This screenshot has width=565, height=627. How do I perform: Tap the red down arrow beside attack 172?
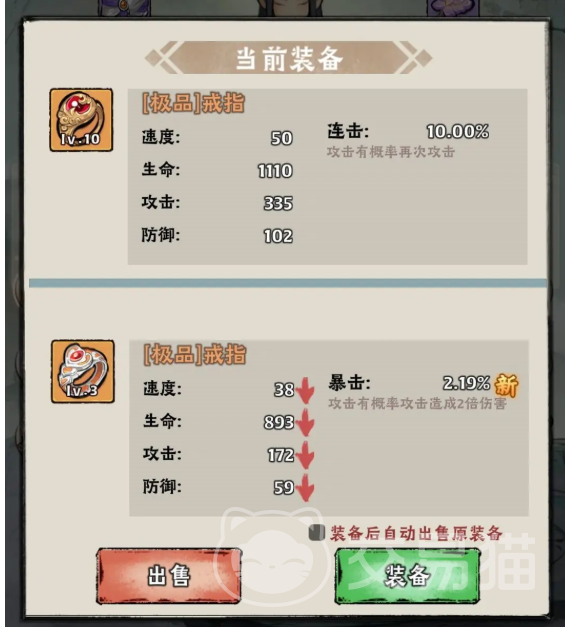click(305, 455)
